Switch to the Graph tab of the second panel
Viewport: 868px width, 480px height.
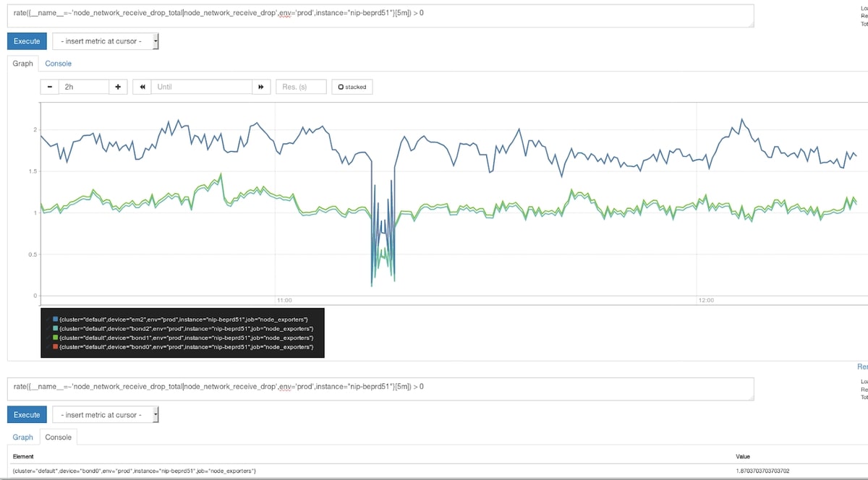[x=22, y=437]
